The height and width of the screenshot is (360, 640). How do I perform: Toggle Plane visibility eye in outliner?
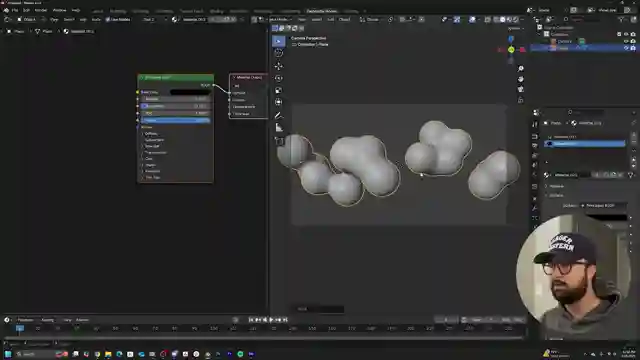(x=626, y=48)
